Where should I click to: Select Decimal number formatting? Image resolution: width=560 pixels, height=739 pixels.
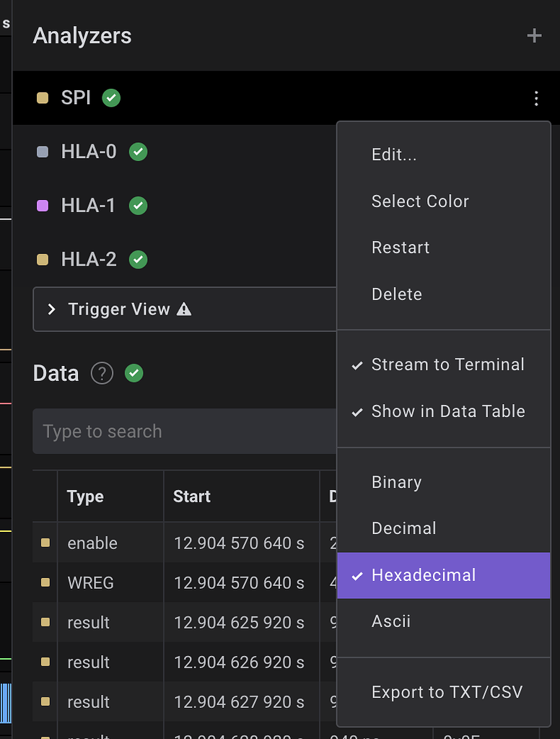tap(403, 528)
